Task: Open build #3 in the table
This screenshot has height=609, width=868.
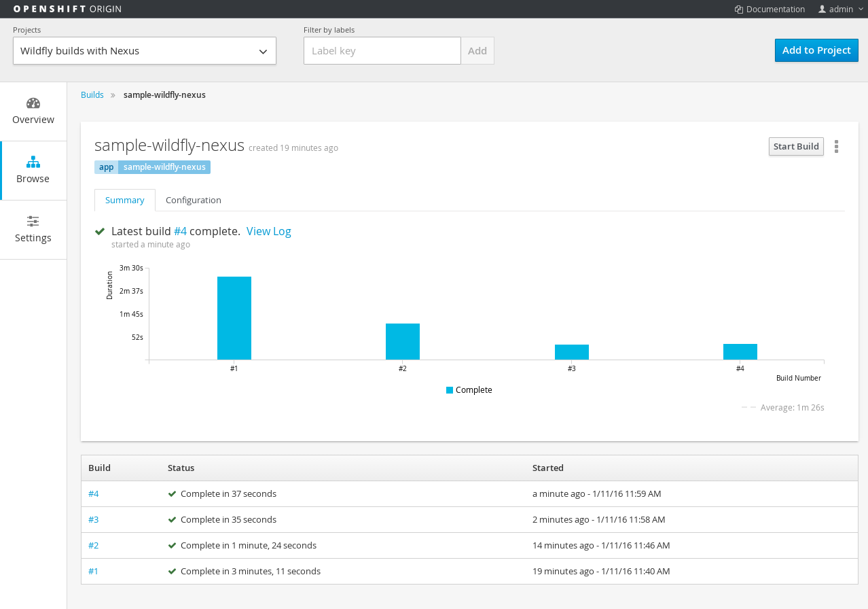Action: [x=94, y=520]
